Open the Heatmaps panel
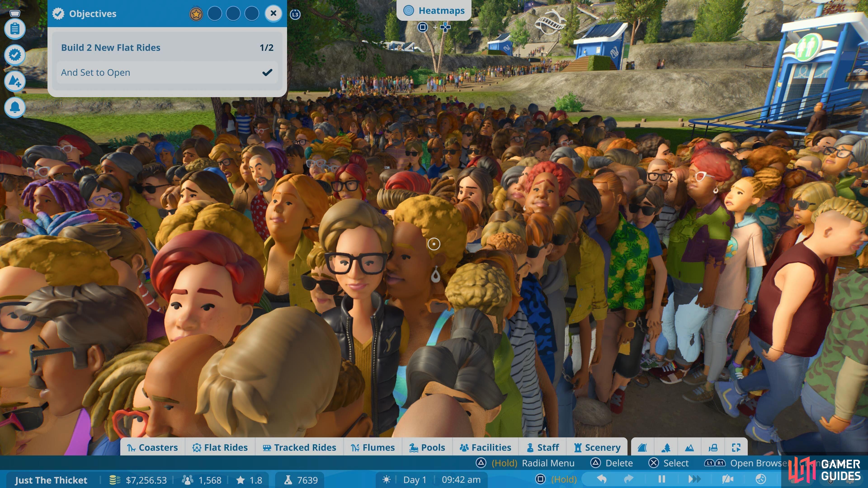 click(x=434, y=10)
